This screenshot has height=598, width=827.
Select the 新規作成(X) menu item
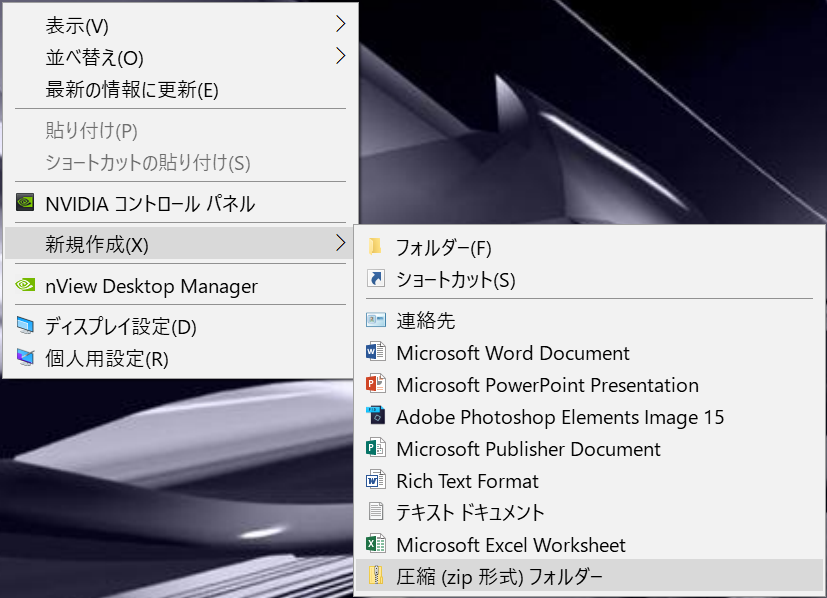coord(180,244)
